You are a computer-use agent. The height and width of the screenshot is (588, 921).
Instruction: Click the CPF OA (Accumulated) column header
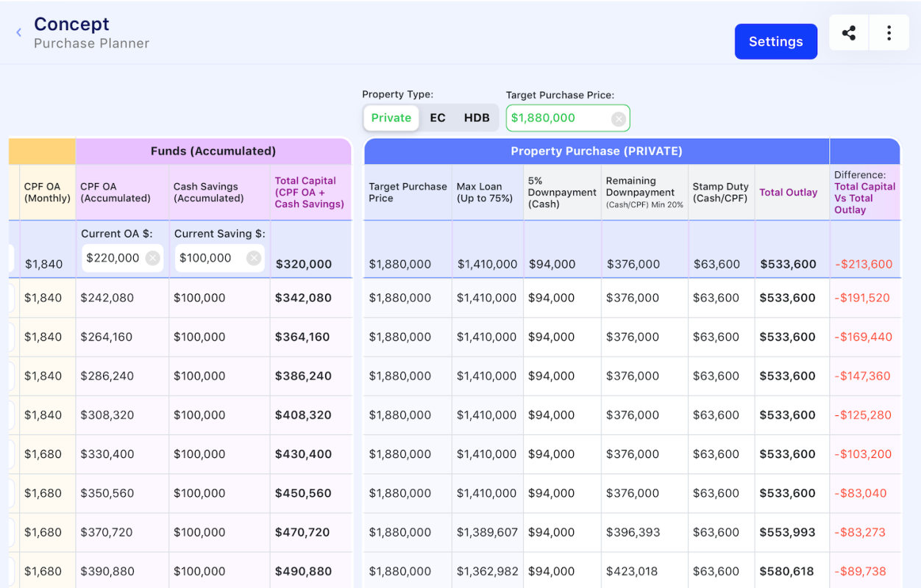tap(122, 193)
